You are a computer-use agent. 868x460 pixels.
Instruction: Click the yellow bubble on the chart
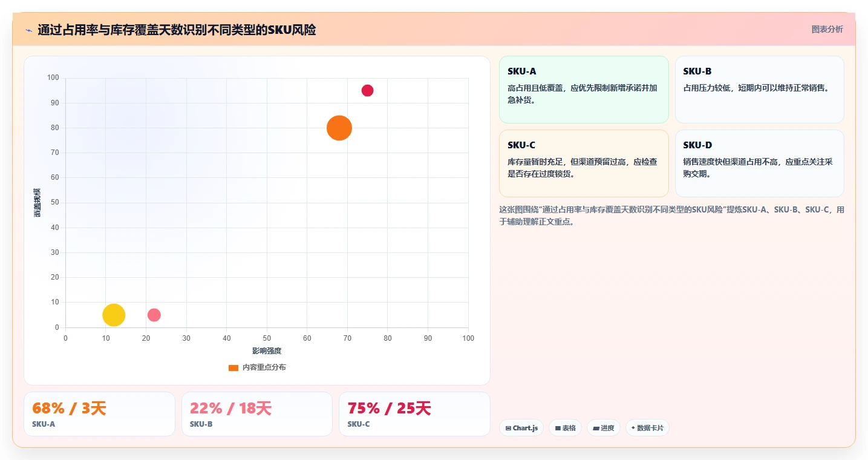[114, 315]
